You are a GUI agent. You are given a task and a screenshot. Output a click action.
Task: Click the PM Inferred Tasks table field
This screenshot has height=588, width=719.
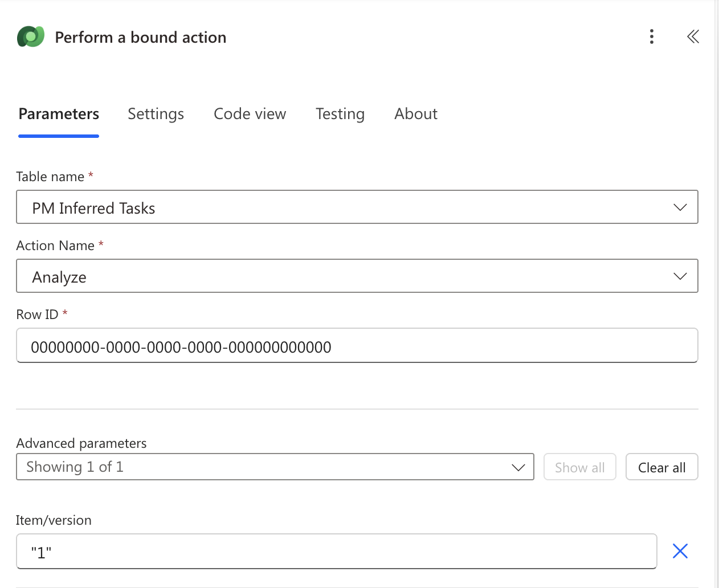(342, 207)
